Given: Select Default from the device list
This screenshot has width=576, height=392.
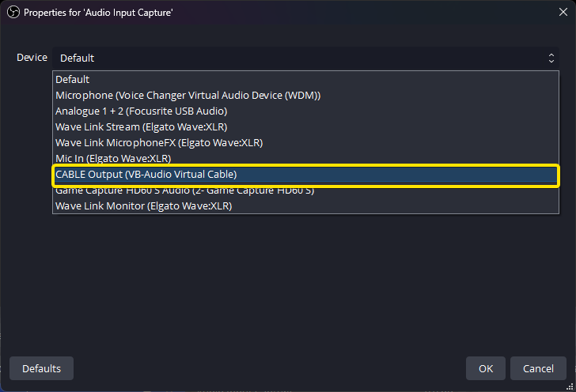Looking at the screenshot, I should point(73,80).
